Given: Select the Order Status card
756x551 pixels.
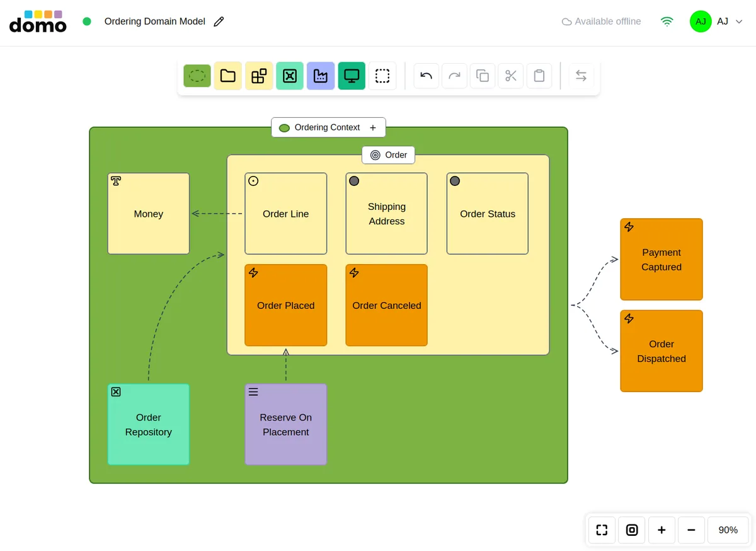Looking at the screenshot, I should pos(488,214).
